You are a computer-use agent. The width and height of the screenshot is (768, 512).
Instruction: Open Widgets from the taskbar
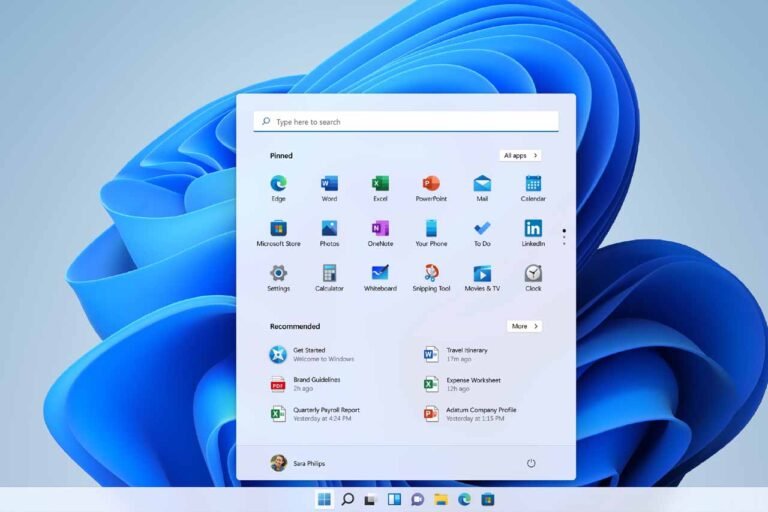click(394, 499)
